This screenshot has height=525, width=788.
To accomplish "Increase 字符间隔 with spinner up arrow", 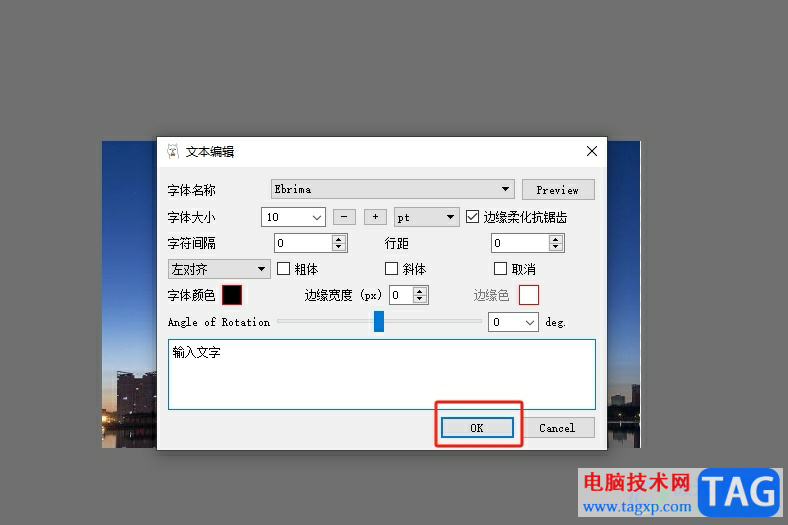I will (x=339, y=239).
